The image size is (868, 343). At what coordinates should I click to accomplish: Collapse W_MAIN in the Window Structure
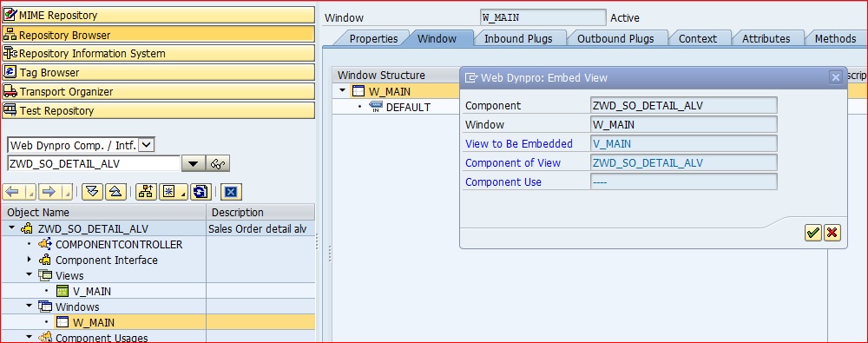pos(343,90)
